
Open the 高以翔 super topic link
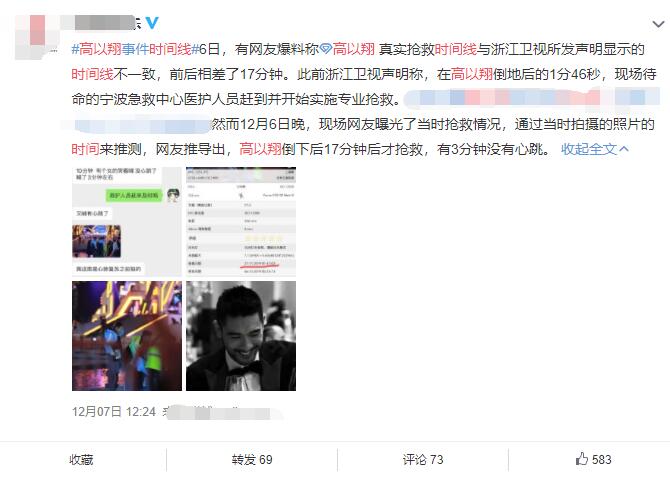tap(353, 50)
